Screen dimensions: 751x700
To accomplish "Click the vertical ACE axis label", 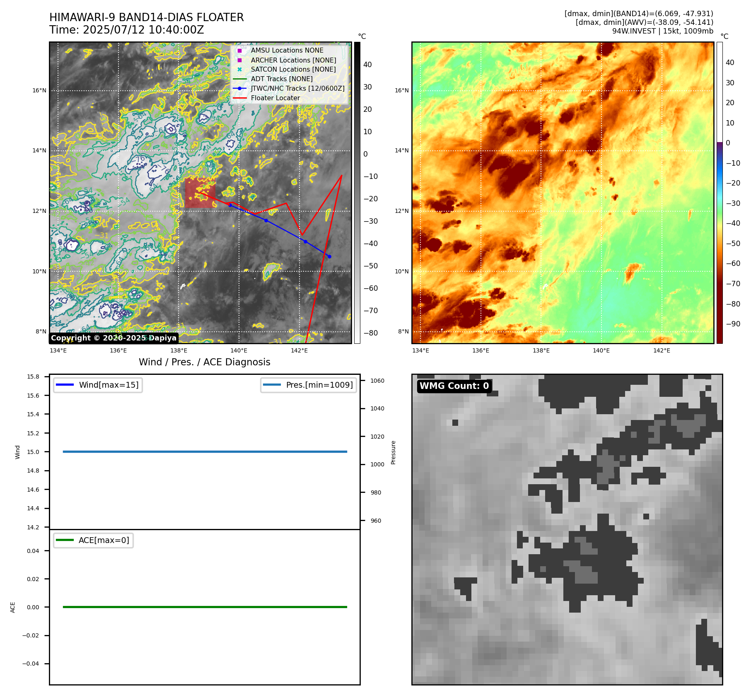I will coord(12,607).
